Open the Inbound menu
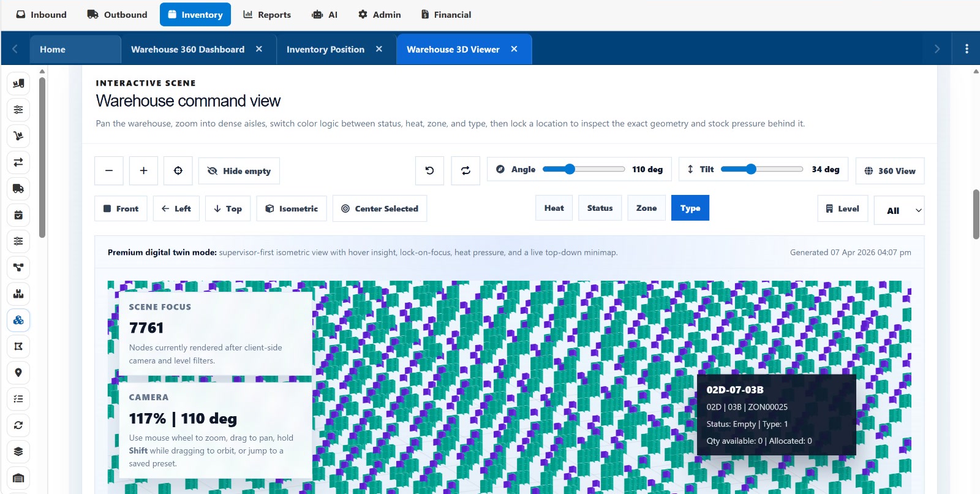980x494 pixels. [41, 15]
